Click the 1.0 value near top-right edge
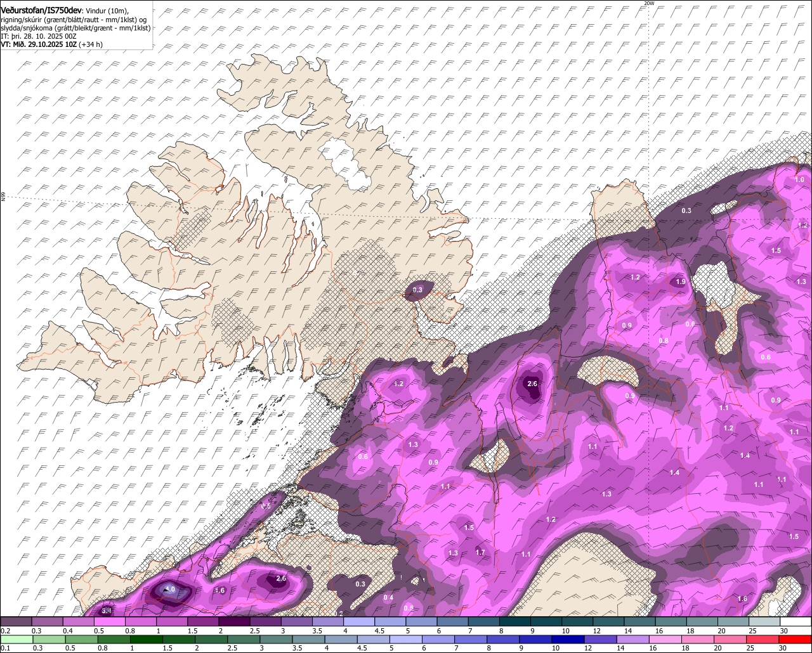 (799, 180)
